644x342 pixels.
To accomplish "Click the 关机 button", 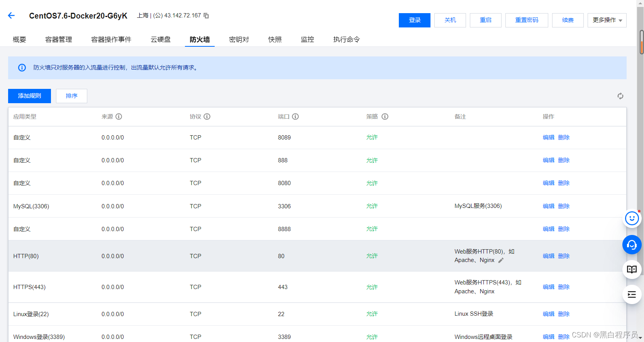I will (x=450, y=20).
